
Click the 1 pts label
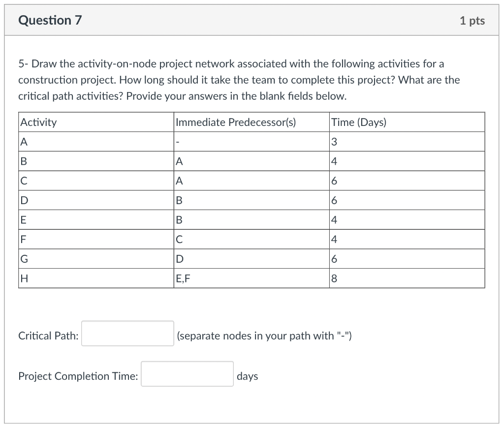pyautogui.click(x=472, y=20)
